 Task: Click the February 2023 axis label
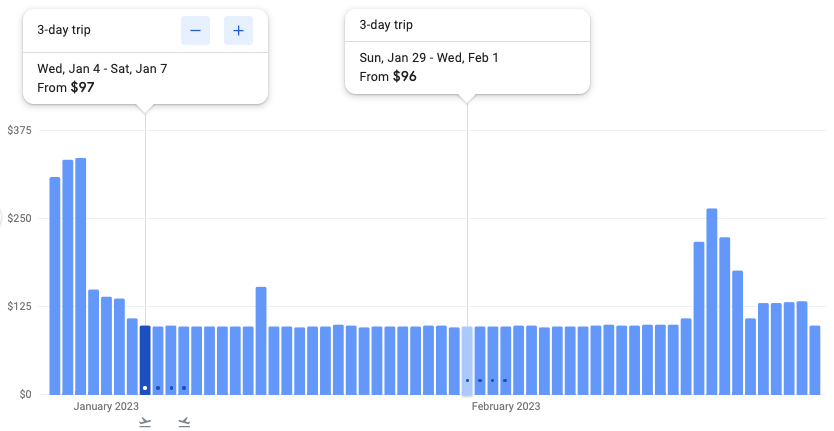[505, 406]
